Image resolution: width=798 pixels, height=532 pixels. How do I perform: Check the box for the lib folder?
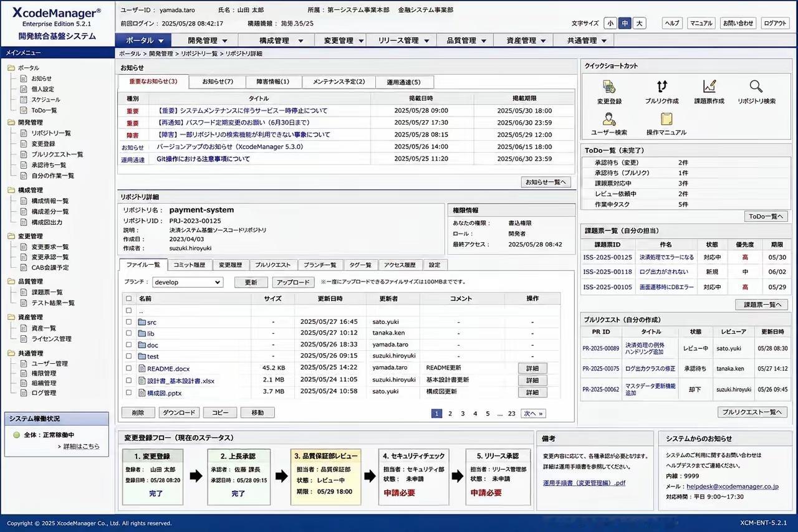click(129, 333)
